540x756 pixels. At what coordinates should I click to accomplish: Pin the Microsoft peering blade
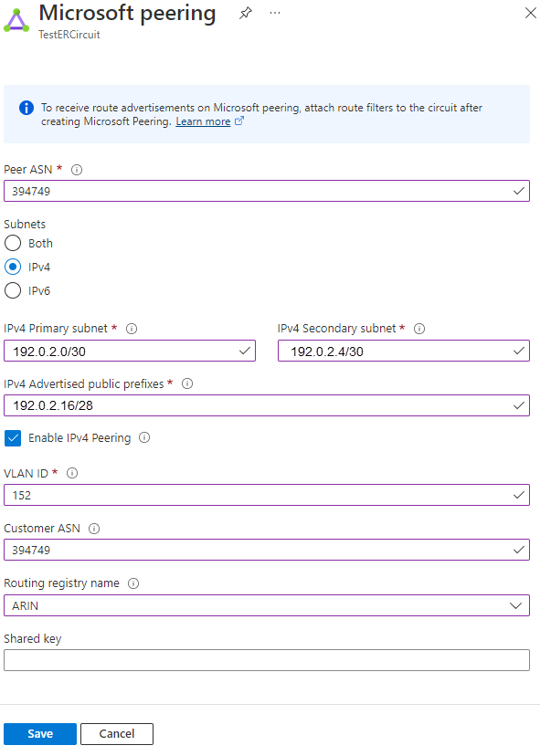tap(245, 13)
